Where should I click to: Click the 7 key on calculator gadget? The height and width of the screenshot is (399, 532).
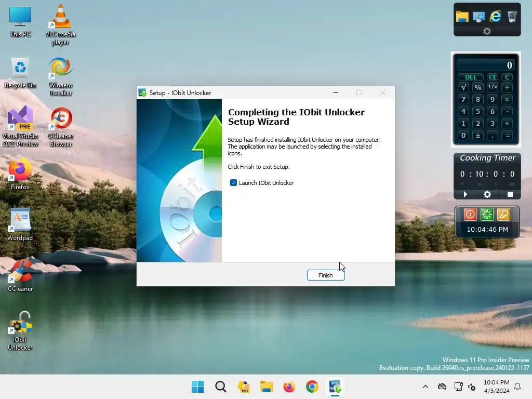click(463, 99)
